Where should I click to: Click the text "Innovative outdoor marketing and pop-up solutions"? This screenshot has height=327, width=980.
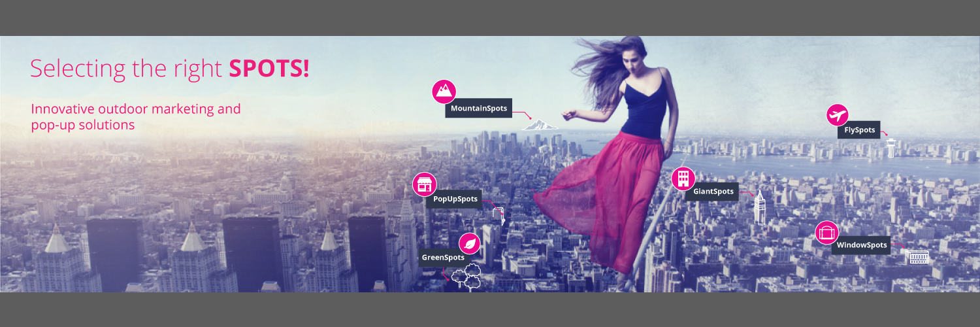[x=136, y=116]
